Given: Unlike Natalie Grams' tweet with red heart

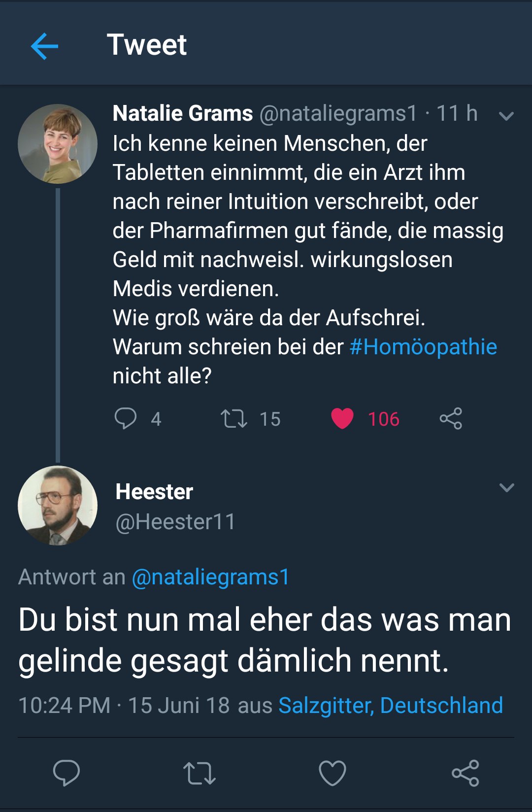Looking at the screenshot, I should (342, 419).
